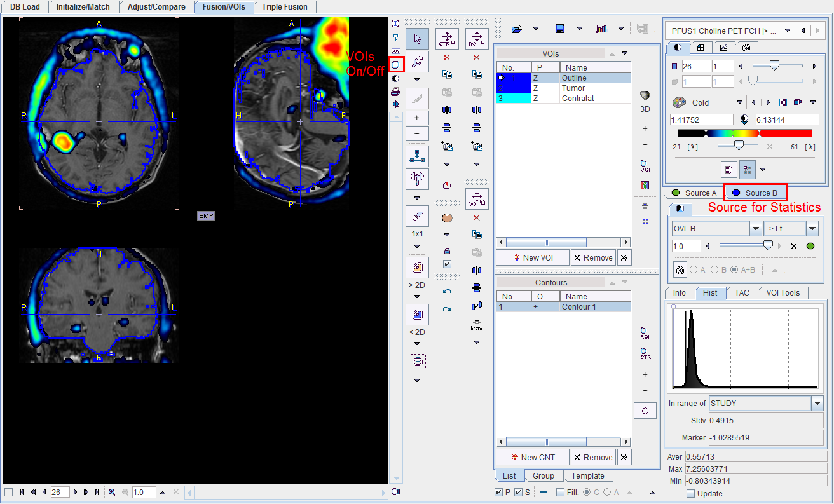Image resolution: width=834 pixels, height=504 pixels.
Task: Expand dropdown arrow next to statistics icon
Action: 622,29
